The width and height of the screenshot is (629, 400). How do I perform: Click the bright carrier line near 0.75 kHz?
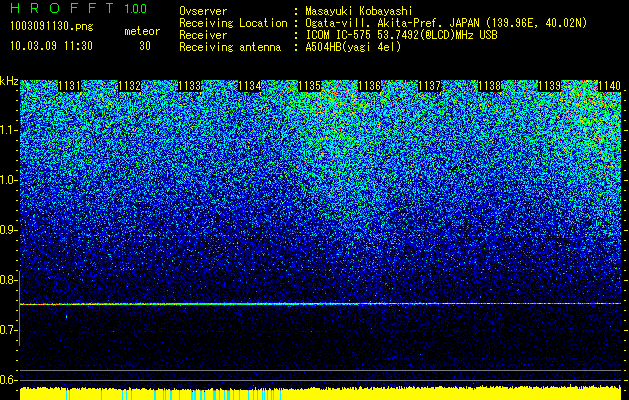320,304
